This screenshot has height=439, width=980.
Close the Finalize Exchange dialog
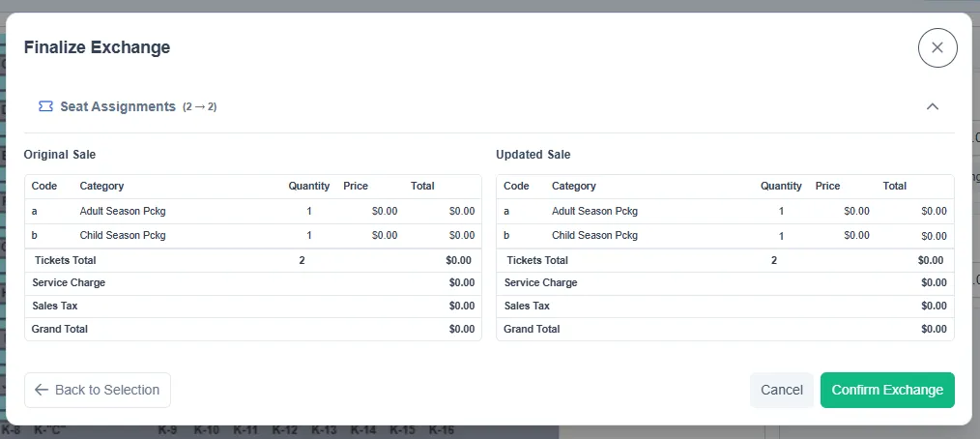[x=937, y=47]
